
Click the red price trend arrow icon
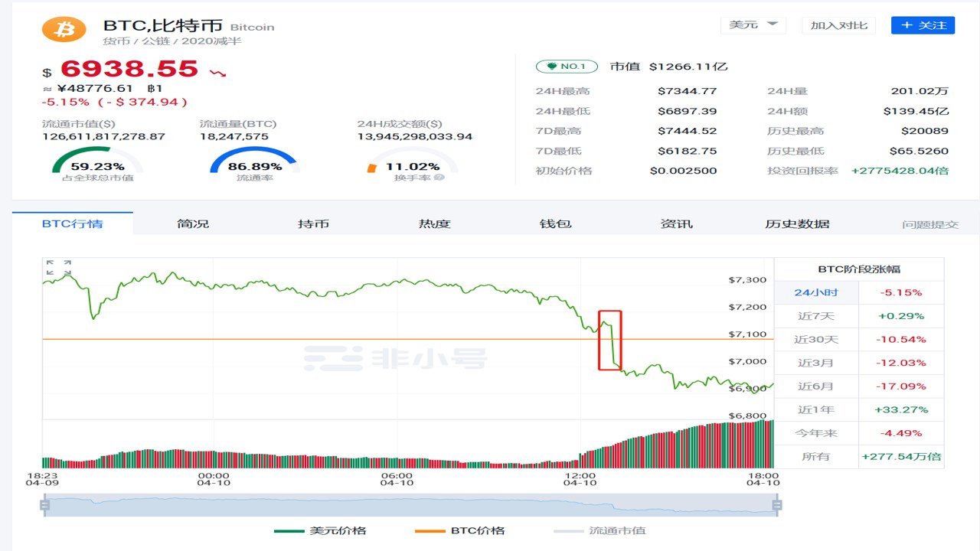pyautogui.click(x=218, y=73)
